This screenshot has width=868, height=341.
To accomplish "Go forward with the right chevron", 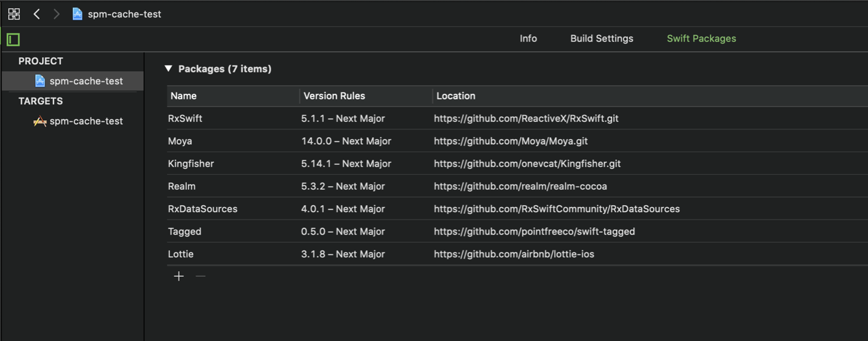I will 57,14.
